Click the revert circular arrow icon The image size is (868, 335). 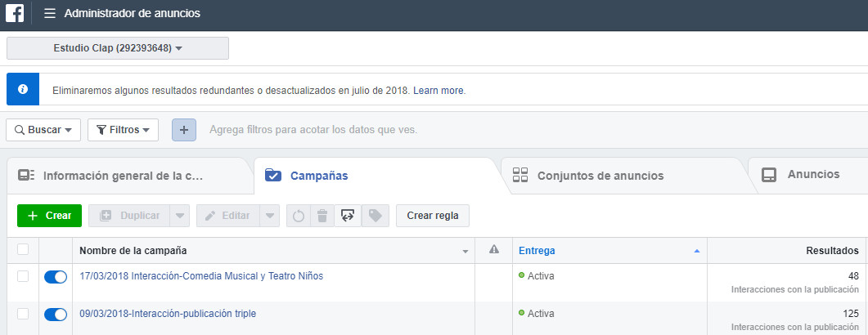(x=299, y=216)
